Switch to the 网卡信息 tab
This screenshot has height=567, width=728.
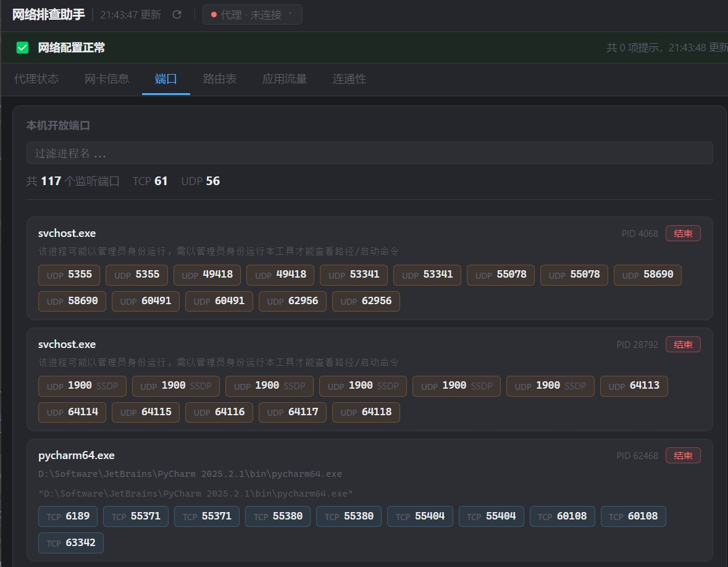107,79
